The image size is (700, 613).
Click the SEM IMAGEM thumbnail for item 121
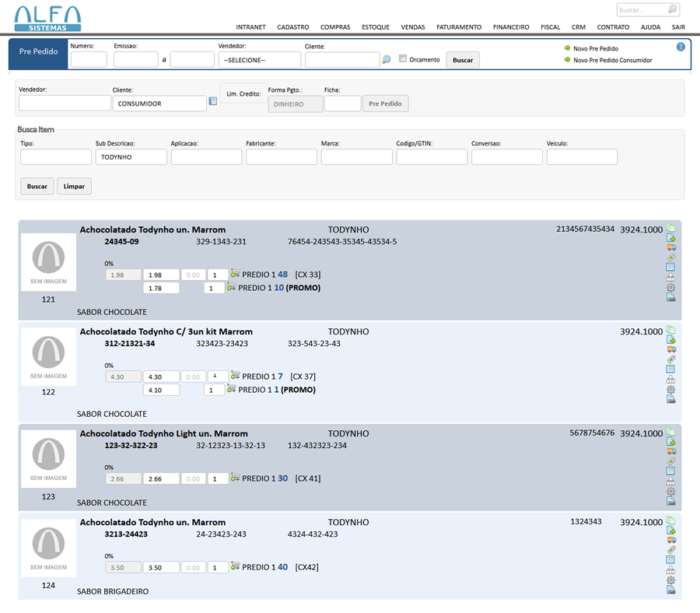[49, 262]
